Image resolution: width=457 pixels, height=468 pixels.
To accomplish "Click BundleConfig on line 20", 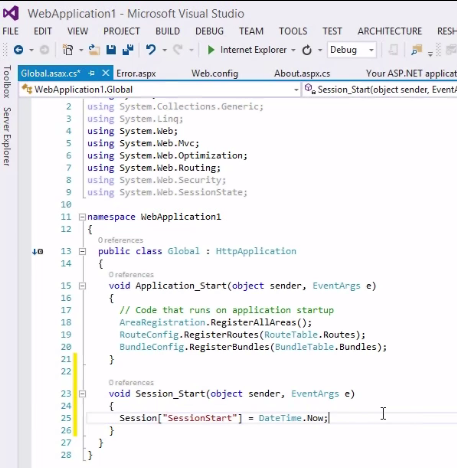I will click(x=152, y=347).
